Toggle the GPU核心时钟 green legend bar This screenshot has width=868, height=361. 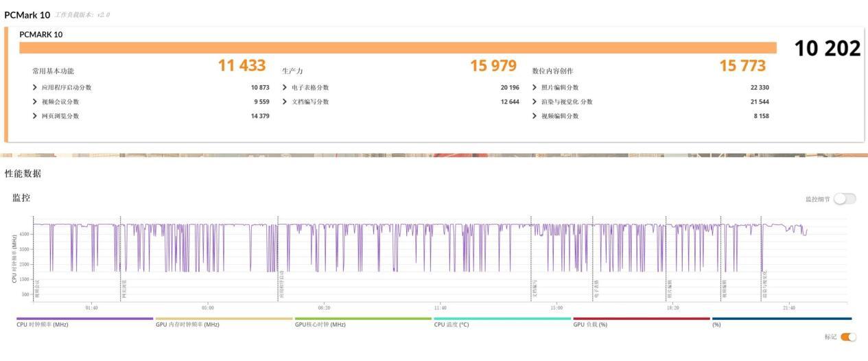(363, 319)
